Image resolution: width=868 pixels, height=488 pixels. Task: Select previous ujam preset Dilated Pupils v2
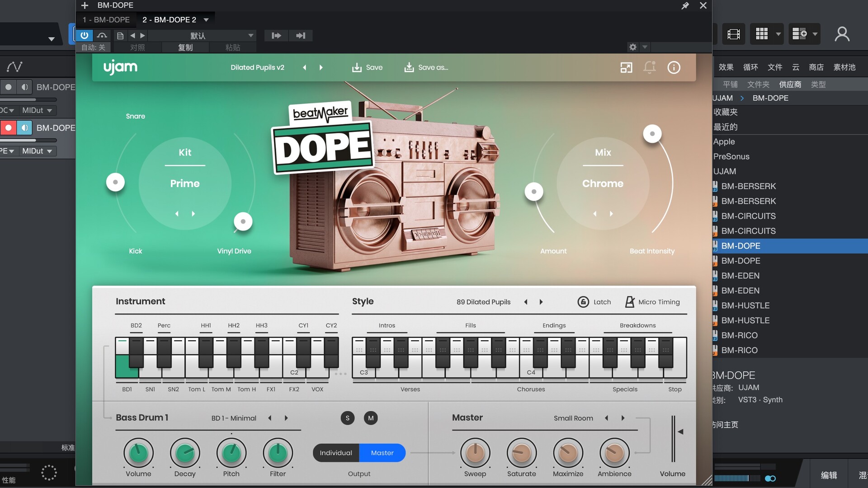(305, 67)
